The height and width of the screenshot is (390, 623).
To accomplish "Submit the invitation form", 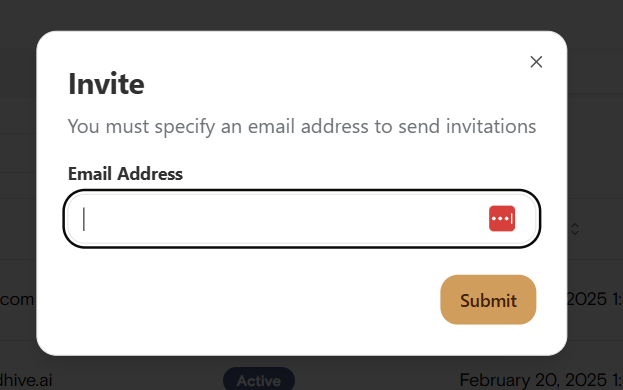I will [x=488, y=300].
